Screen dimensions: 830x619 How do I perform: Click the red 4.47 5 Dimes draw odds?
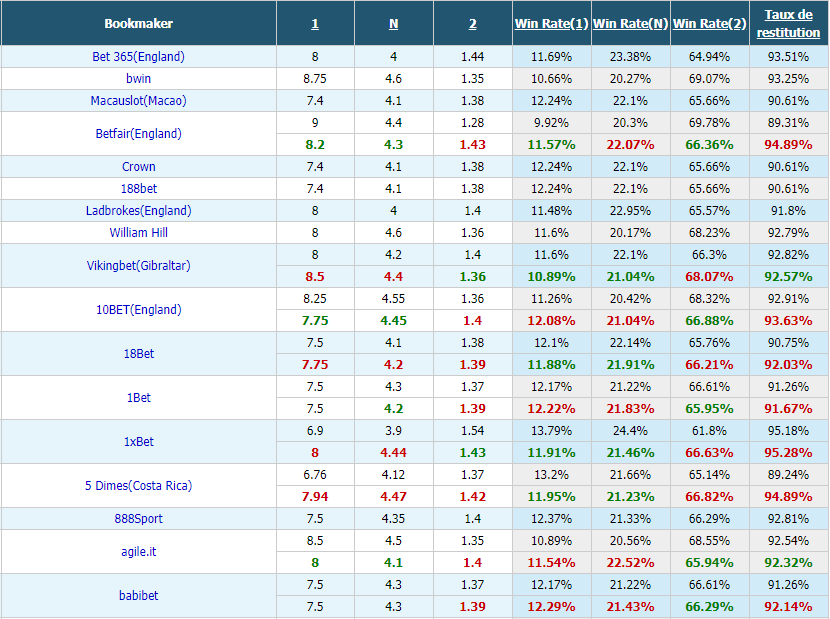click(393, 497)
